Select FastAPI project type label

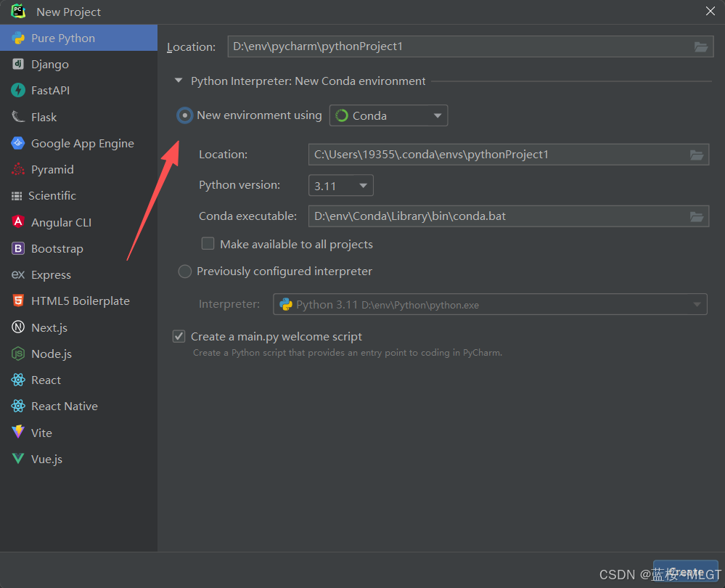point(50,90)
